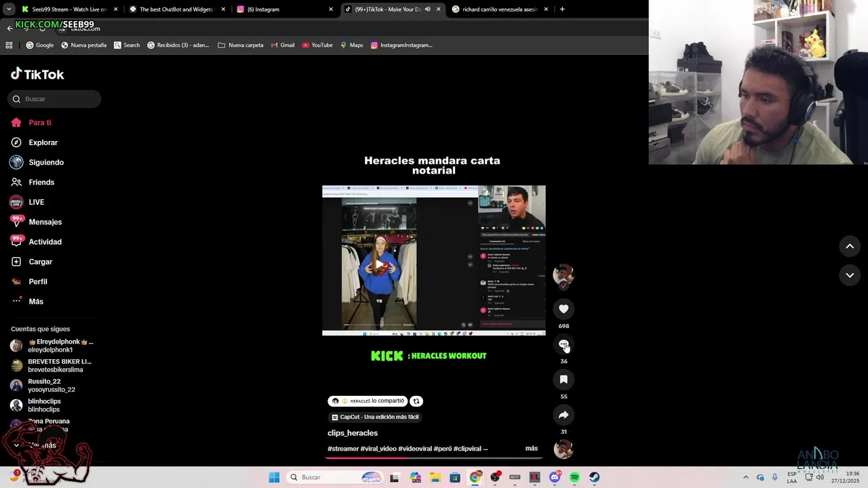Click the share arrow icon
Viewport: 868px width, 488px height.
(x=564, y=415)
